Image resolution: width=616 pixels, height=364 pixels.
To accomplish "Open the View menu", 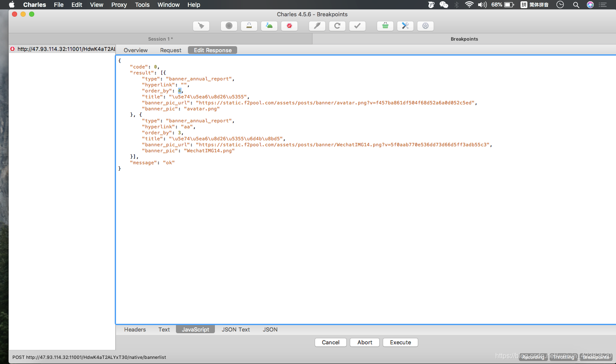I will 96,5.
